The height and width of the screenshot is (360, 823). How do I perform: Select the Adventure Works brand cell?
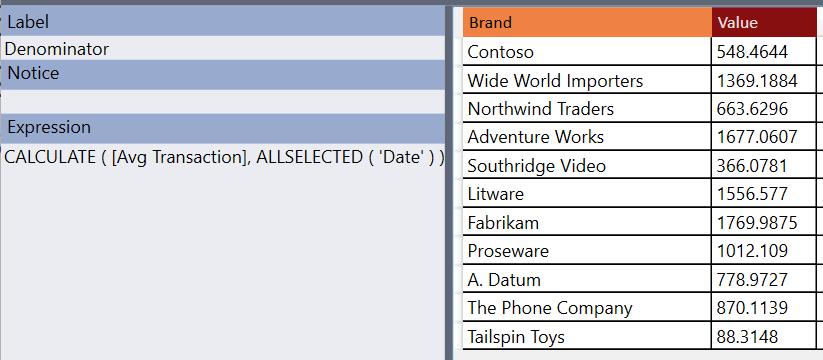587,137
